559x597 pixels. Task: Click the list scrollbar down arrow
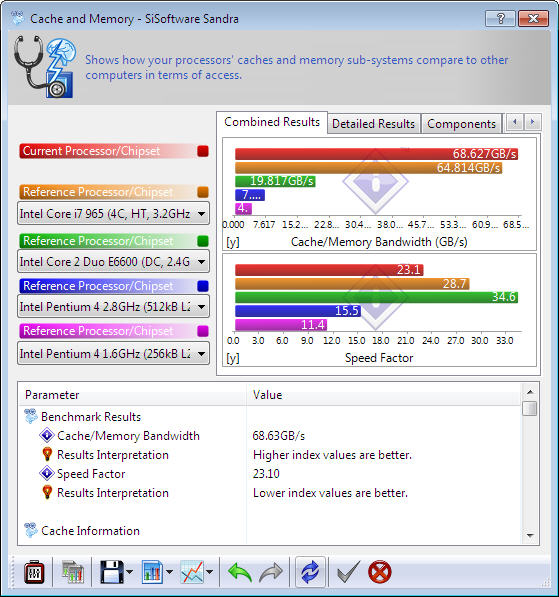530,536
